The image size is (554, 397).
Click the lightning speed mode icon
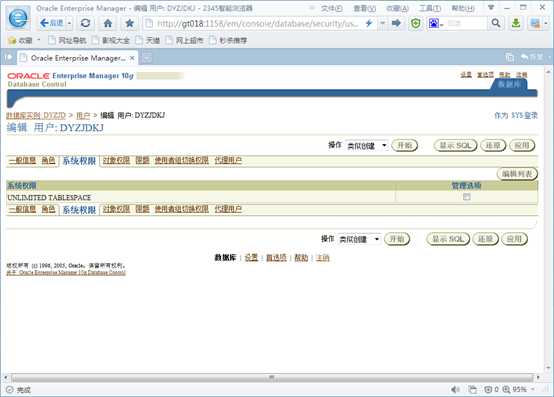pyautogui.click(x=369, y=23)
